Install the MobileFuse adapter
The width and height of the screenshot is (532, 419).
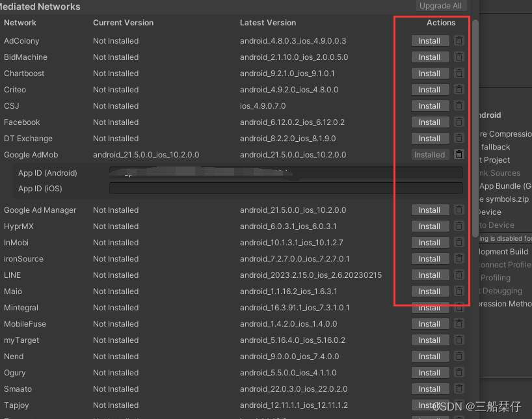tap(430, 324)
